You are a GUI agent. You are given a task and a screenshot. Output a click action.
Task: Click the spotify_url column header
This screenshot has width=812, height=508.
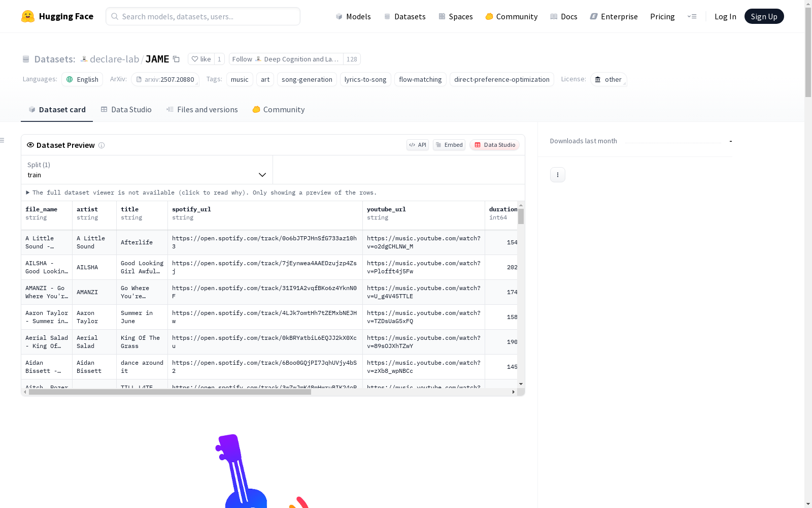265,215
